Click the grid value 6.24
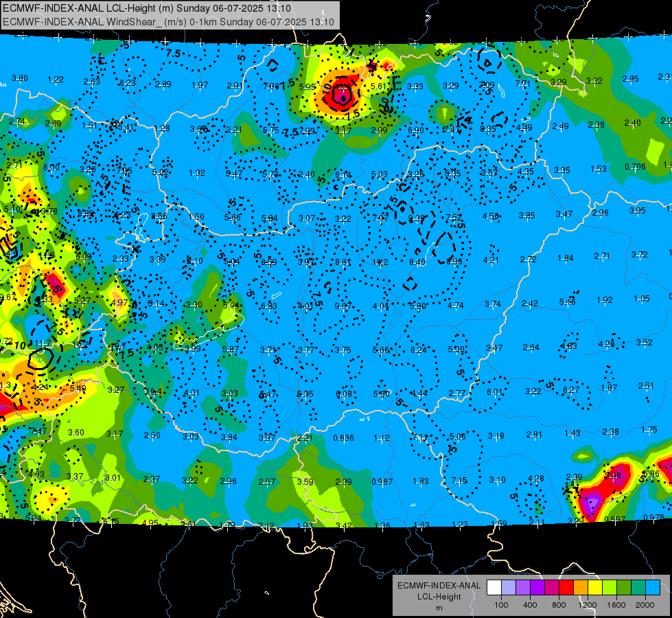 click(x=419, y=350)
